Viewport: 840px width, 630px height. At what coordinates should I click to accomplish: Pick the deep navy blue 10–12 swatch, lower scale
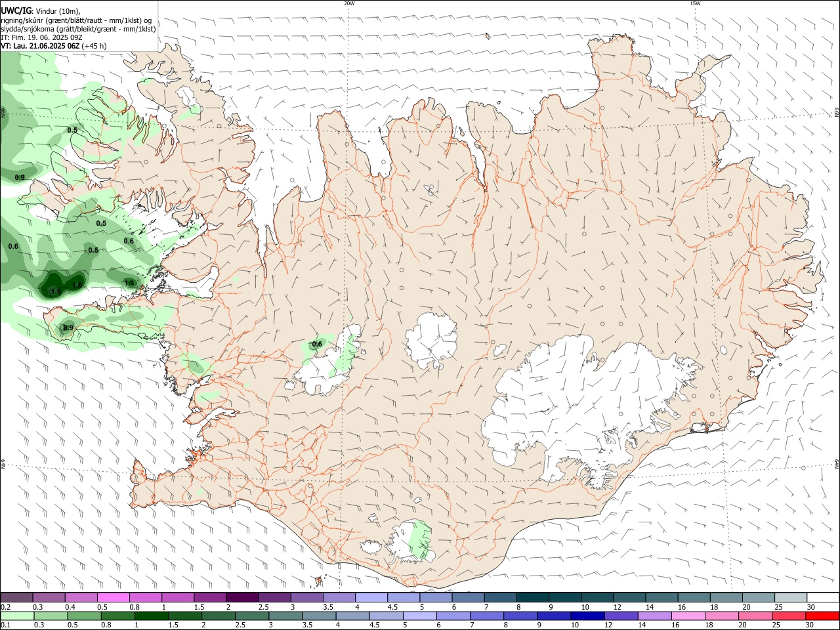587,616
